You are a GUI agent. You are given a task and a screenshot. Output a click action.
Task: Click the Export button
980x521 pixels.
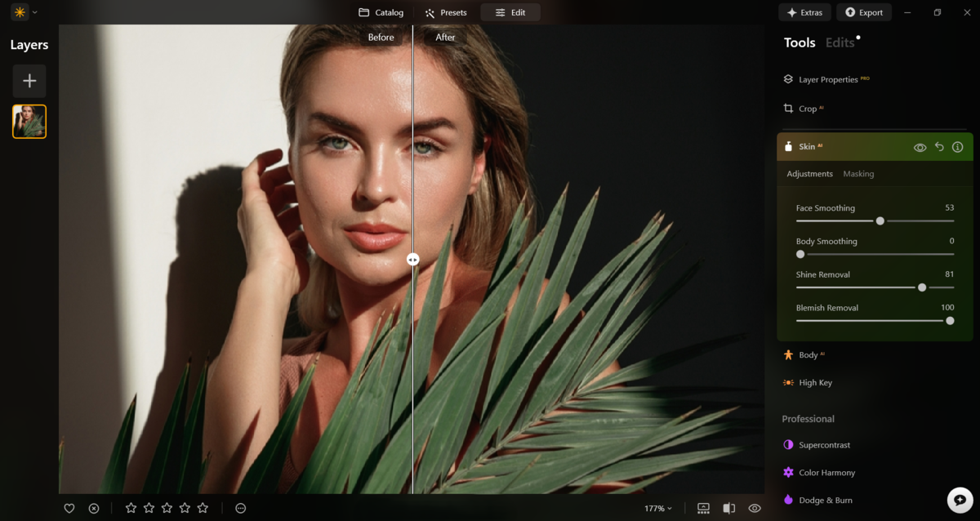pyautogui.click(x=866, y=12)
